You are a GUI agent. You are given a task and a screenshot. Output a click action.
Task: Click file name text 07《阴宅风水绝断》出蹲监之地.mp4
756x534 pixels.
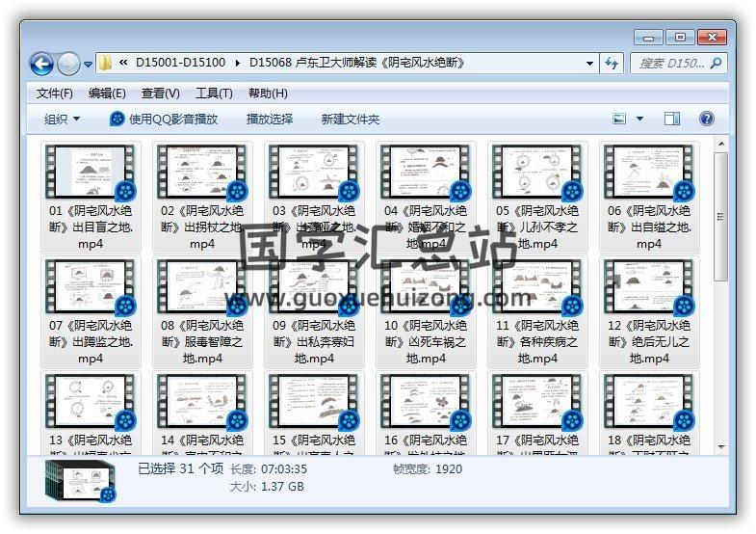pos(91,342)
